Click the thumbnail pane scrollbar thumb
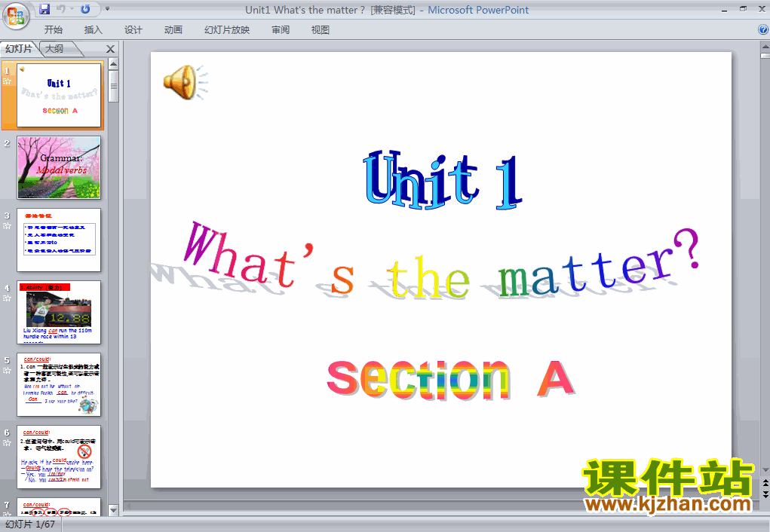The width and height of the screenshot is (770, 532). point(113,87)
